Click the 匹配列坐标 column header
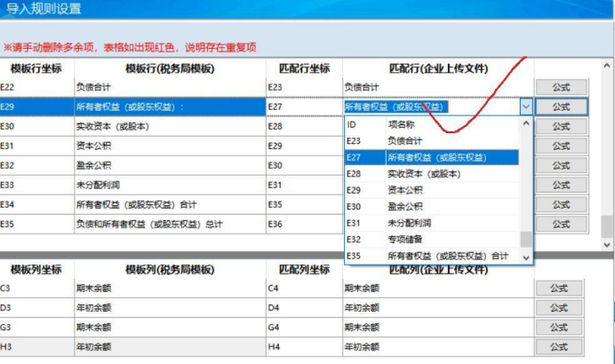Image resolution: width=615 pixels, height=364 pixels. (302, 269)
